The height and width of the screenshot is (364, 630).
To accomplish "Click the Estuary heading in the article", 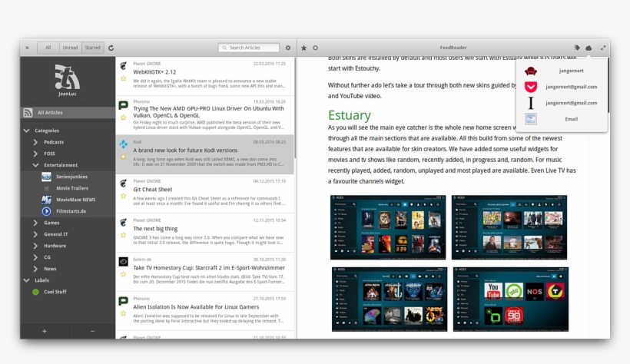I will 349,115.
